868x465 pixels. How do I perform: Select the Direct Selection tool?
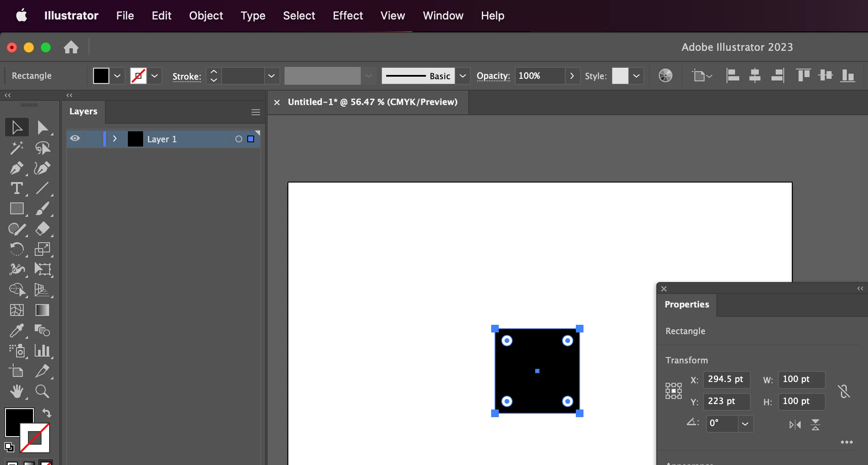point(42,127)
